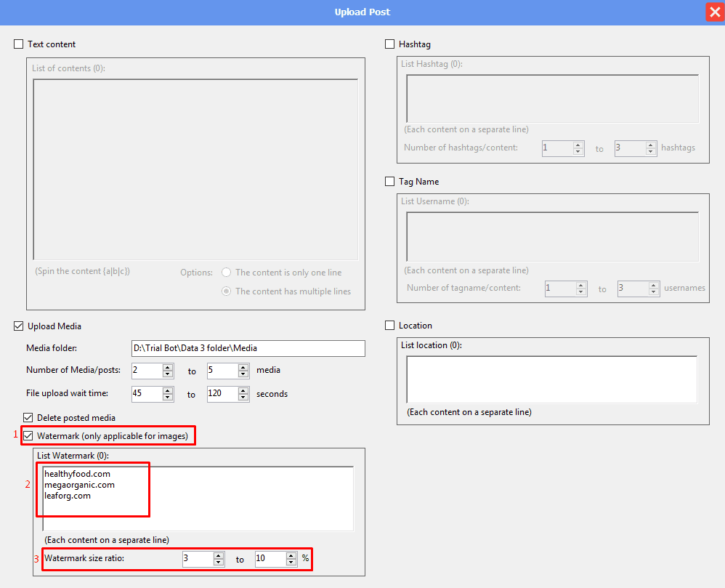The width and height of the screenshot is (725, 588).
Task: Click the Media folder path field
Action: (x=248, y=349)
